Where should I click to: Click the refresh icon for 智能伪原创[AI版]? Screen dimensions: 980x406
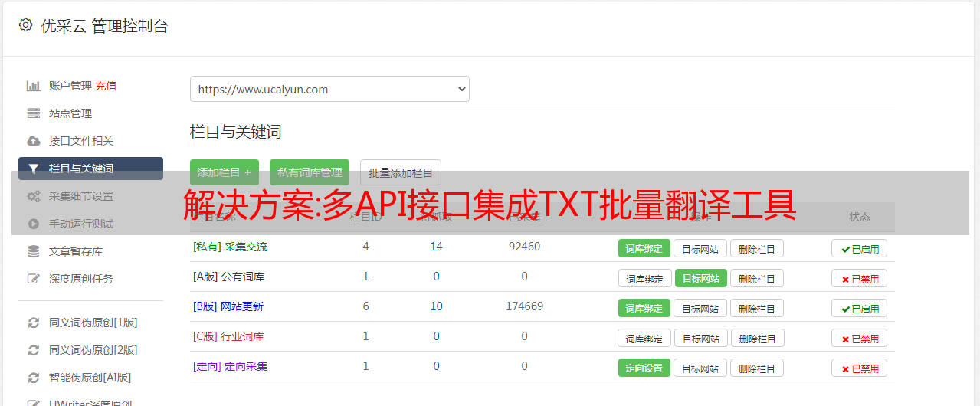(x=33, y=378)
